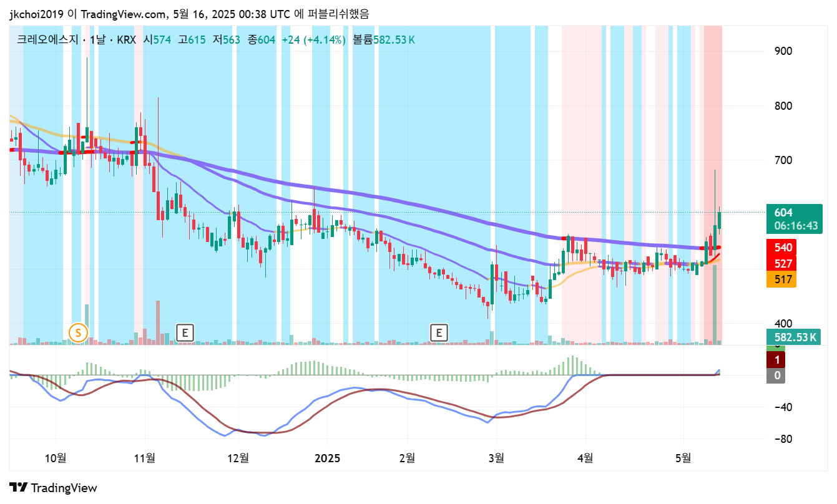
Task: Click the 06:16:43 countdown under price 604
Action: click(x=795, y=226)
